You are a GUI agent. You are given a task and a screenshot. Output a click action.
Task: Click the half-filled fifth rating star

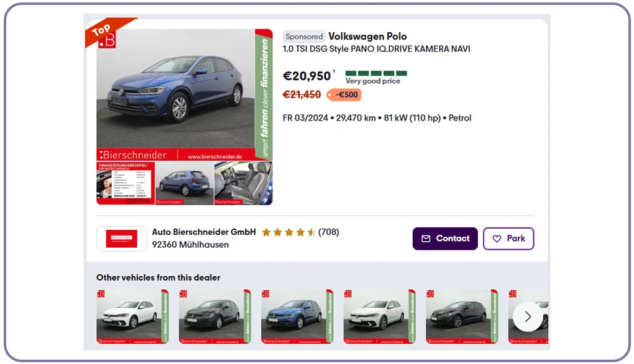click(310, 232)
